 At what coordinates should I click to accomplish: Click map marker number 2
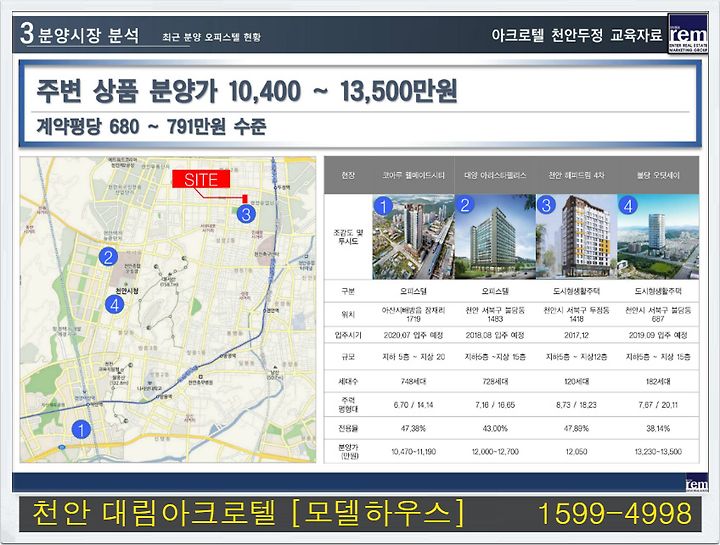tap(108, 257)
